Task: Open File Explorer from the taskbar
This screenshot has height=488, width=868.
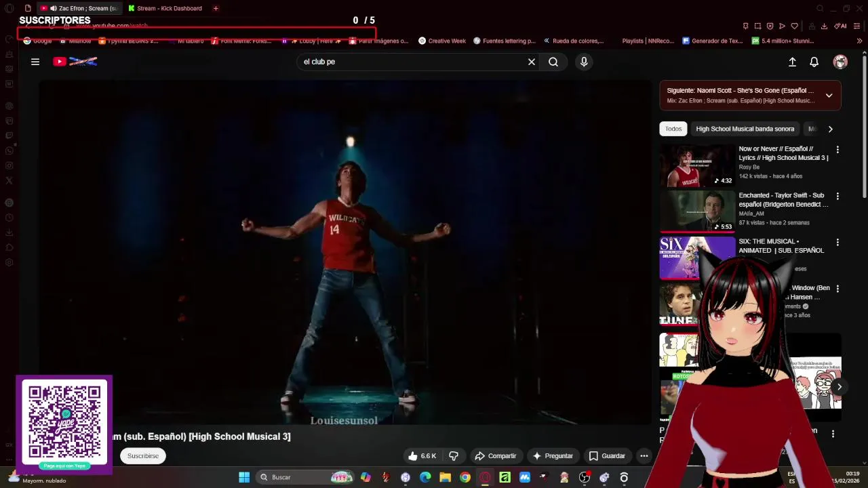Action: coord(445,477)
